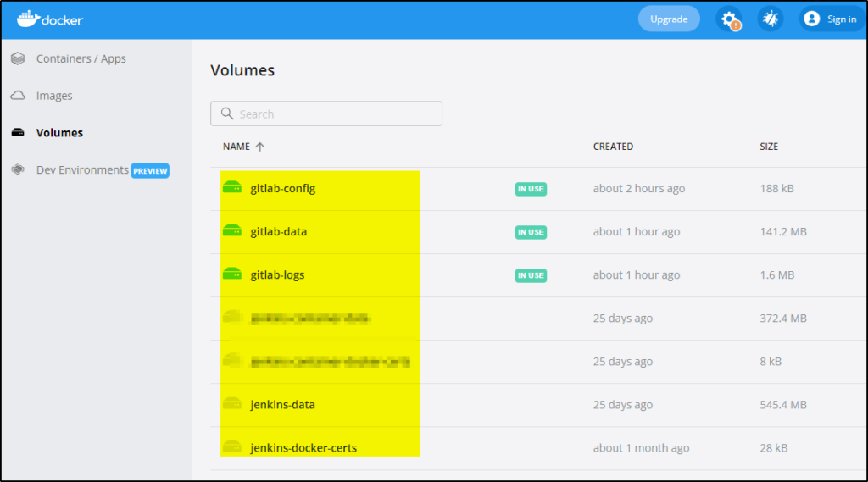Open the gitlab-logs volume

coord(277,275)
